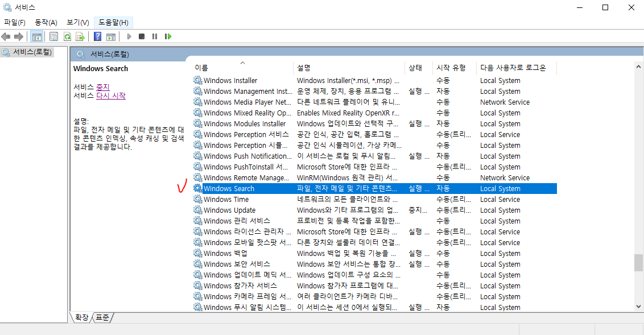Click the Restart Service icon
This screenshot has height=335, width=644.
tap(168, 36)
